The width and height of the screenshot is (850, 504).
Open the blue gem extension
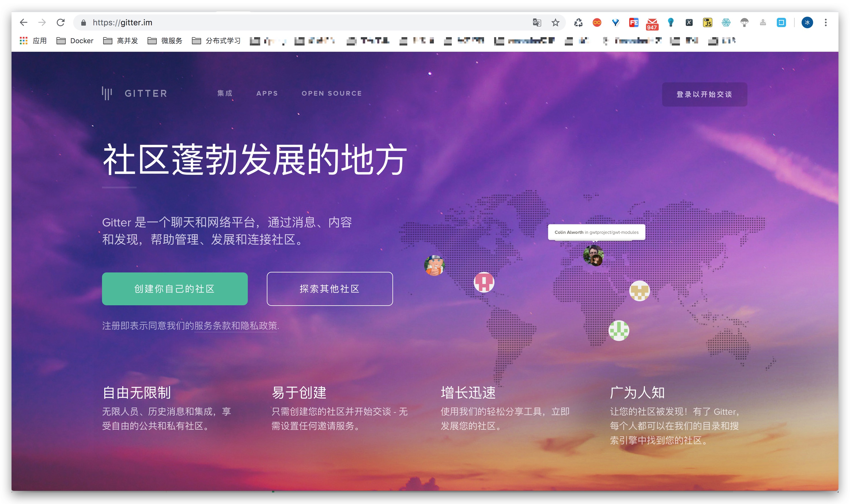pos(615,23)
